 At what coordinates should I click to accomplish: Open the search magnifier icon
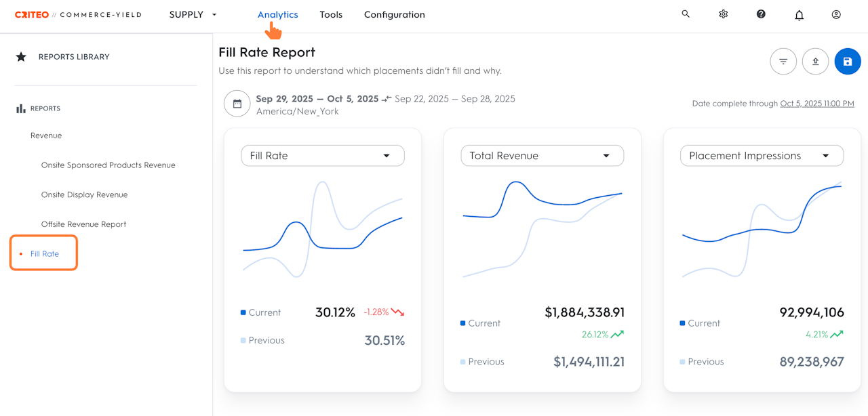[x=686, y=14]
